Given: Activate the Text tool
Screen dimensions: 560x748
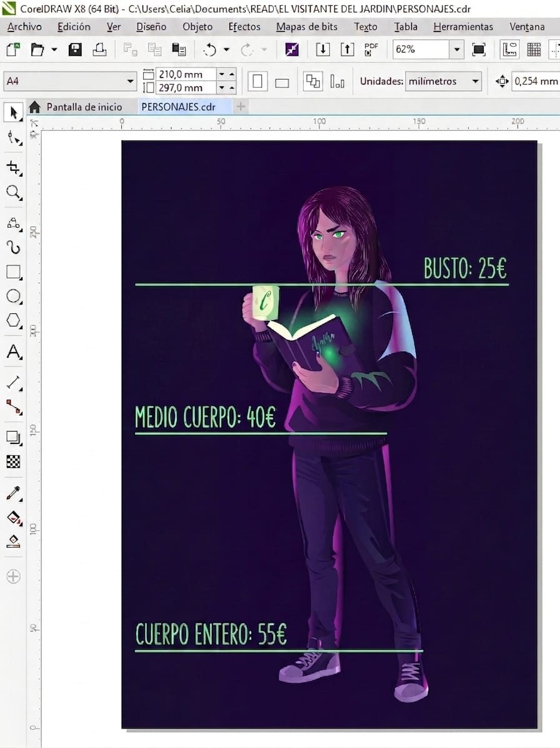Looking at the screenshot, I should 14,352.
